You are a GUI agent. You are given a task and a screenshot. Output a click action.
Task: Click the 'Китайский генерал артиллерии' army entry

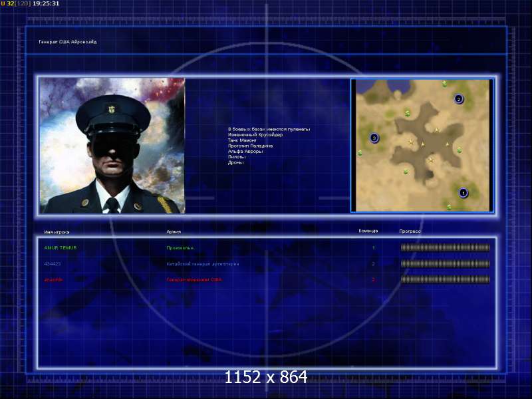[203, 263]
